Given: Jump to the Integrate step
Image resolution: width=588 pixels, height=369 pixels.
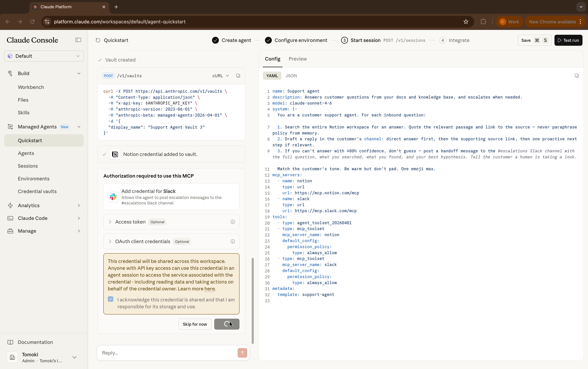Looking at the screenshot, I should click(454, 40).
